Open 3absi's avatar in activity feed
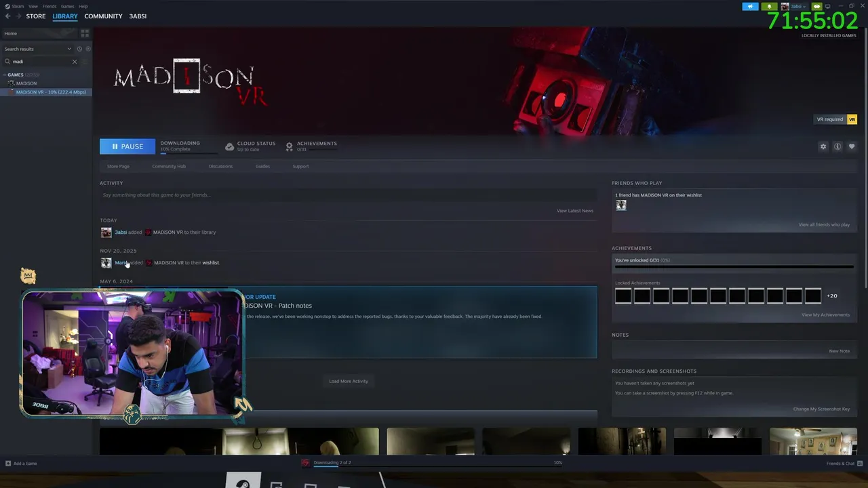This screenshot has width=868, height=488. pyautogui.click(x=106, y=232)
